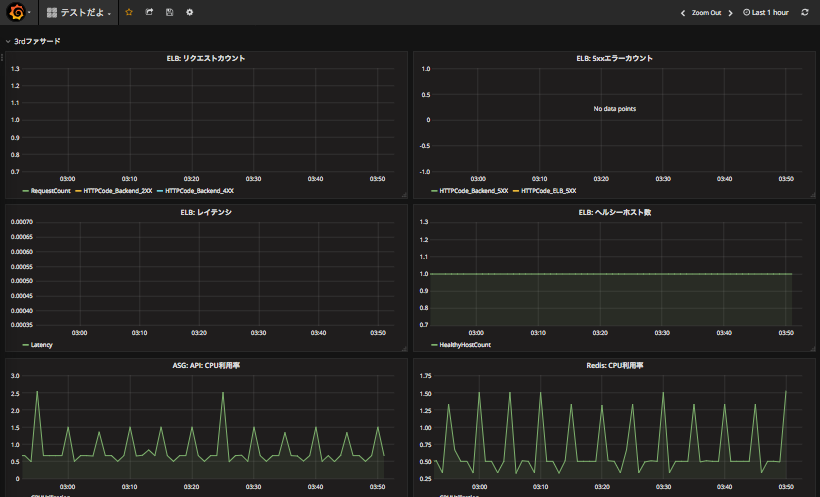Click the share dashboard icon

click(149, 12)
